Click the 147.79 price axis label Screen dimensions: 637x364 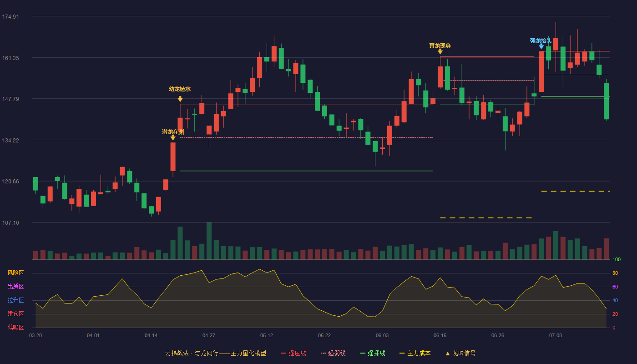click(10, 99)
